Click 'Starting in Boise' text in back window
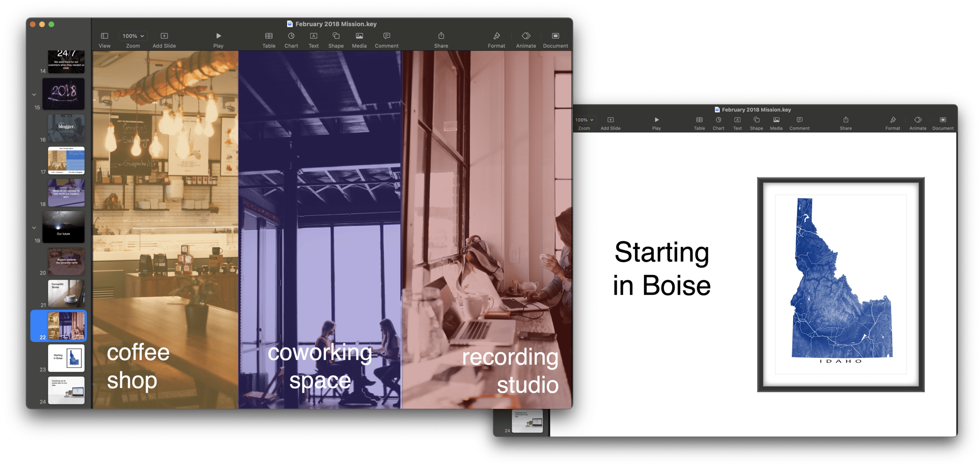Screen dimensions: 980x466 coord(661,269)
